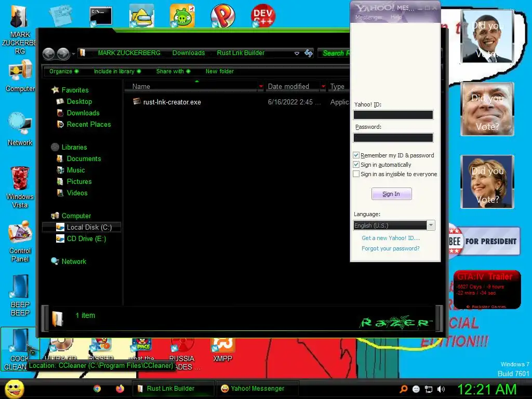
Task: Click the Yahoo smiley tray icon
Action: [416, 389]
